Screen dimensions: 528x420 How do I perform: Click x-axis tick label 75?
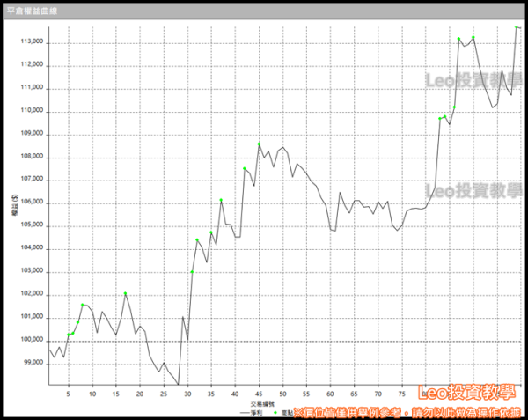click(401, 393)
